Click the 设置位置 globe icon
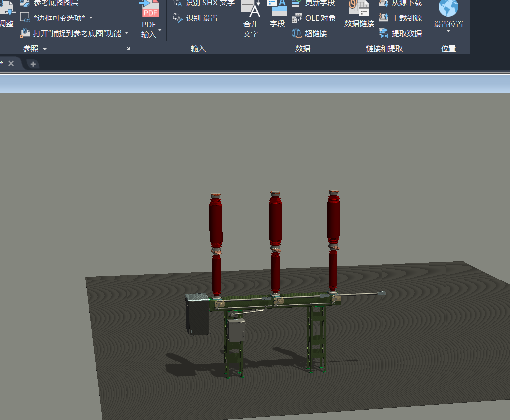This screenshot has height=420, width=510. coord(448,8)
